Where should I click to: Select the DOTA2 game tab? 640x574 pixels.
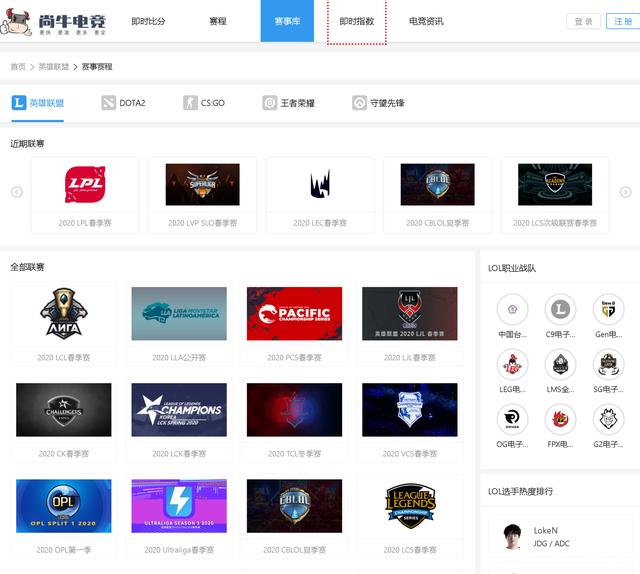pyautogui.click(x=123, y=103)
